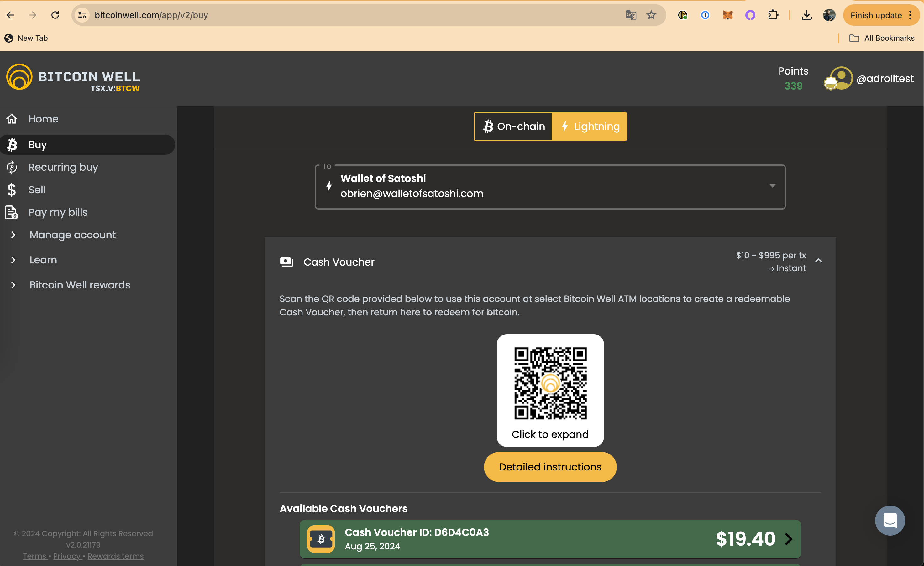The height and width of the screenshot is (566, 924).
Task: Bookmark this page with the star icon
Action: tap(651, 15)
